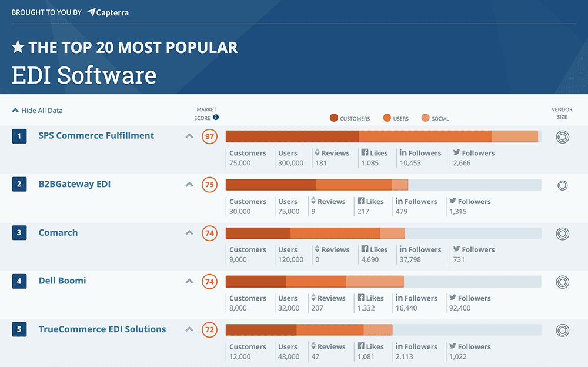Collapse B2BGateway EDI row chevron
This screenshot has width=588, height=367.
click(x=189, y=185)
